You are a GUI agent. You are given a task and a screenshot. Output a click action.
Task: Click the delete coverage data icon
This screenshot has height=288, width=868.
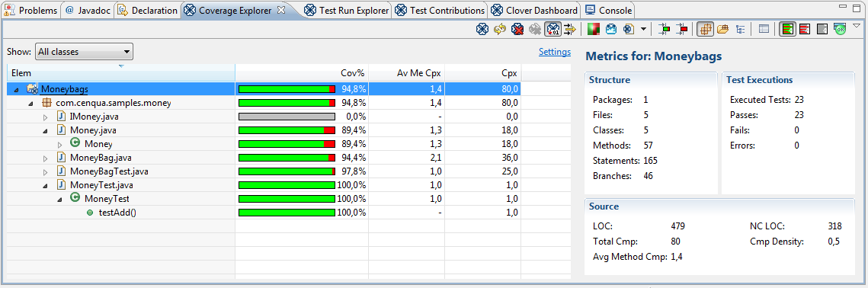[x=517, y=30]
